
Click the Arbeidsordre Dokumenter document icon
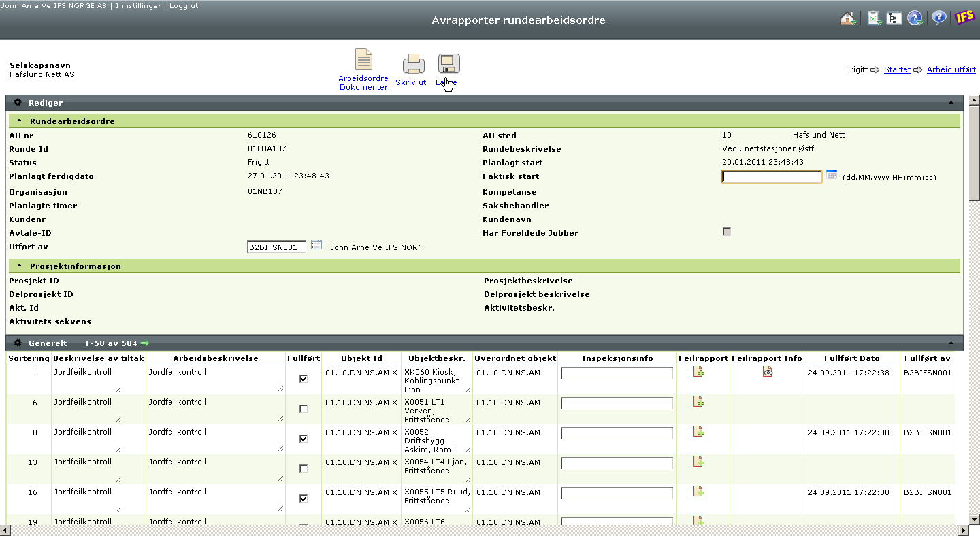click(364, 60)
